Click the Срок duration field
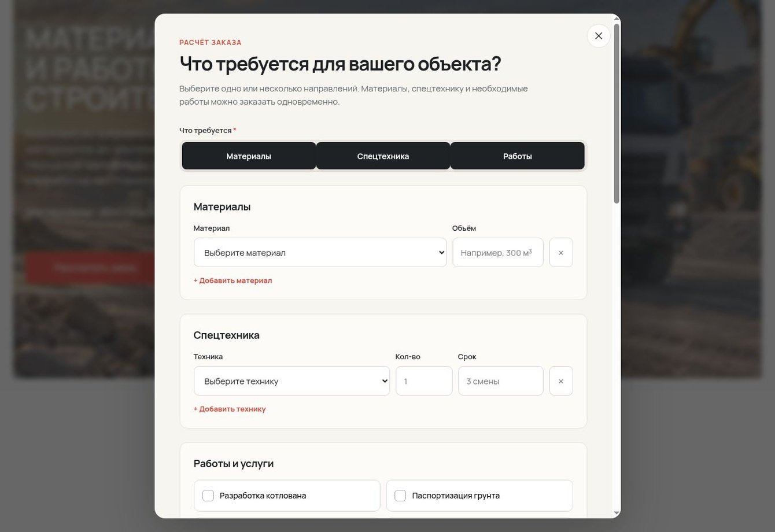Screen dimensions: 775x532 (x=501, y=381)
